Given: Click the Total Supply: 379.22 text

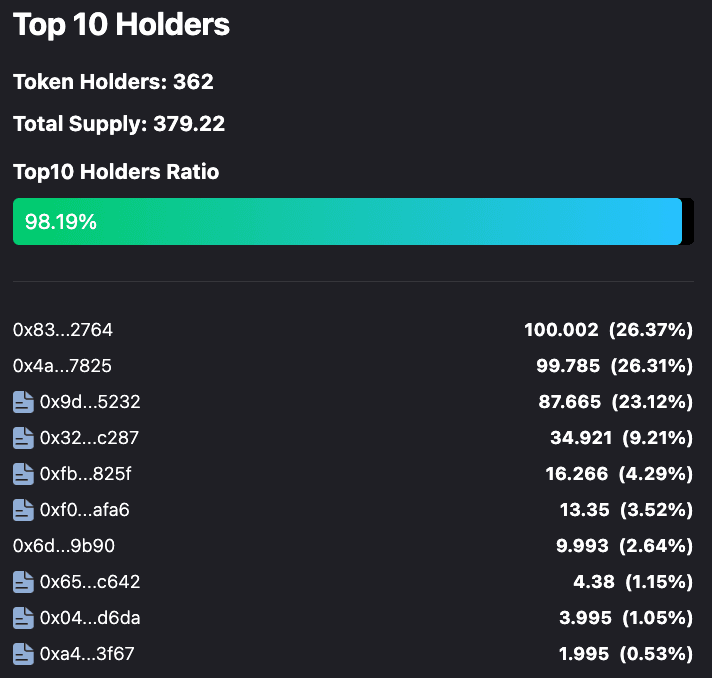Looking at the screenshot, I should tap(119, 125).
